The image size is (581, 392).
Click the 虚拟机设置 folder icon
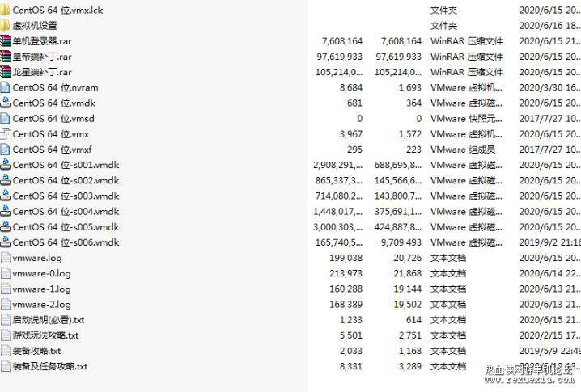[x=5, y=26]
